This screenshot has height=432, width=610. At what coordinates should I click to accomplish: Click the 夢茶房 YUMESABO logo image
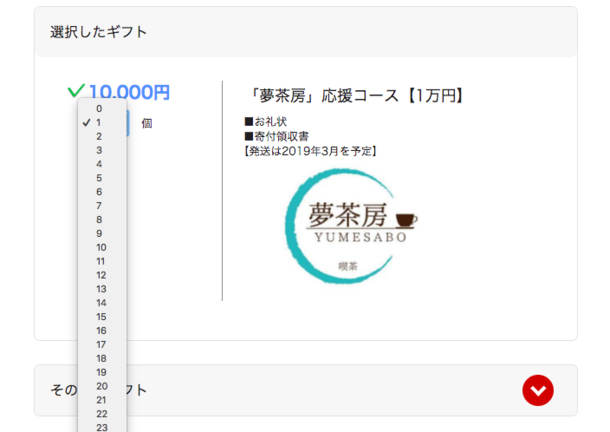pos(348,228)
